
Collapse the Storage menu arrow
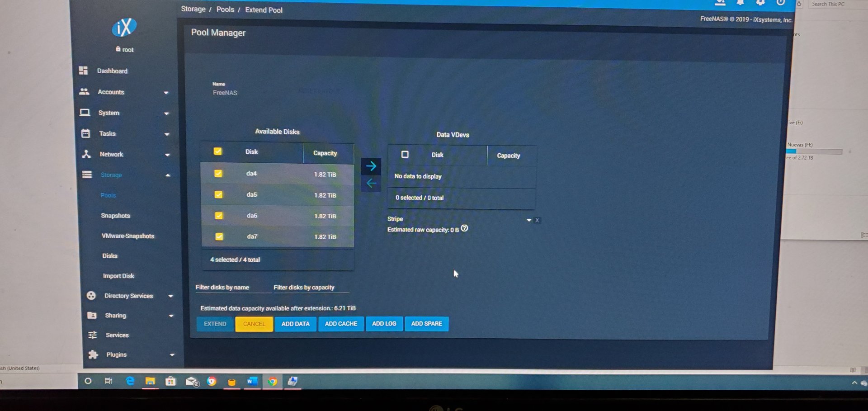tap(168, 175)
